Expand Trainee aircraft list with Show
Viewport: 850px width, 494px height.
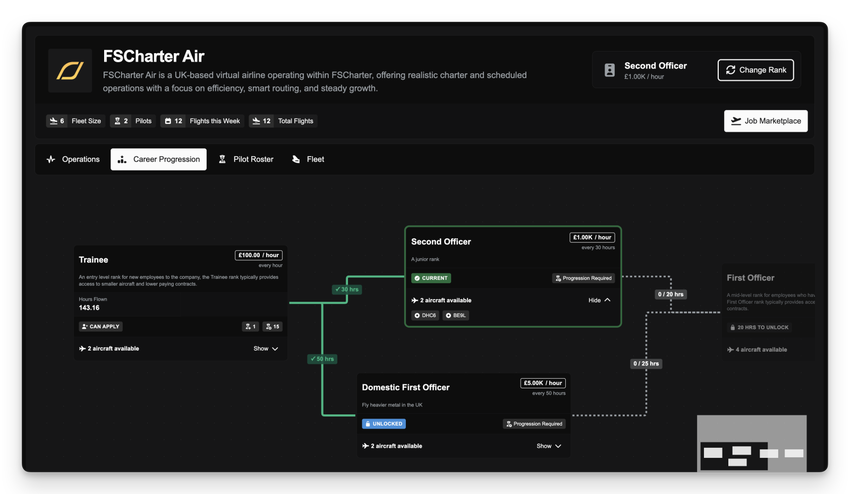tap(266, 349)
